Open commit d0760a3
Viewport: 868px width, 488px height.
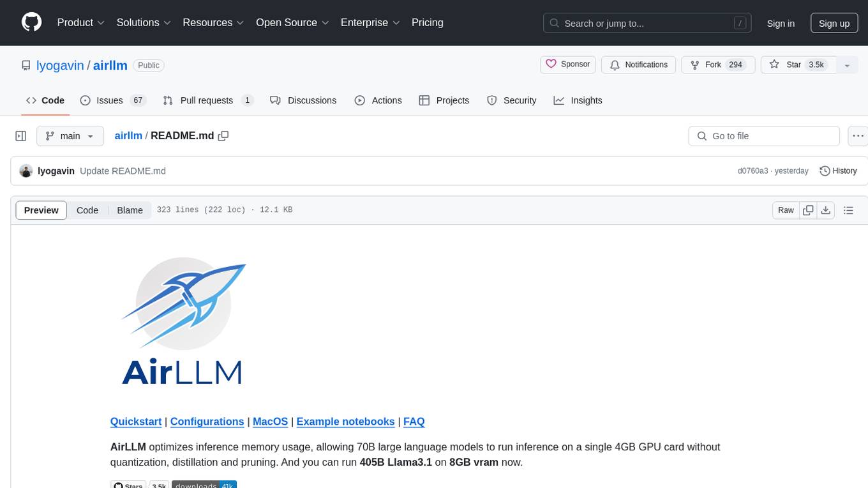click(753, 171)
